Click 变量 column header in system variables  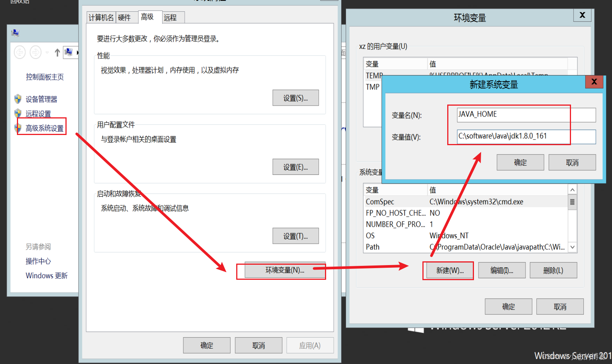coord(395,190)
